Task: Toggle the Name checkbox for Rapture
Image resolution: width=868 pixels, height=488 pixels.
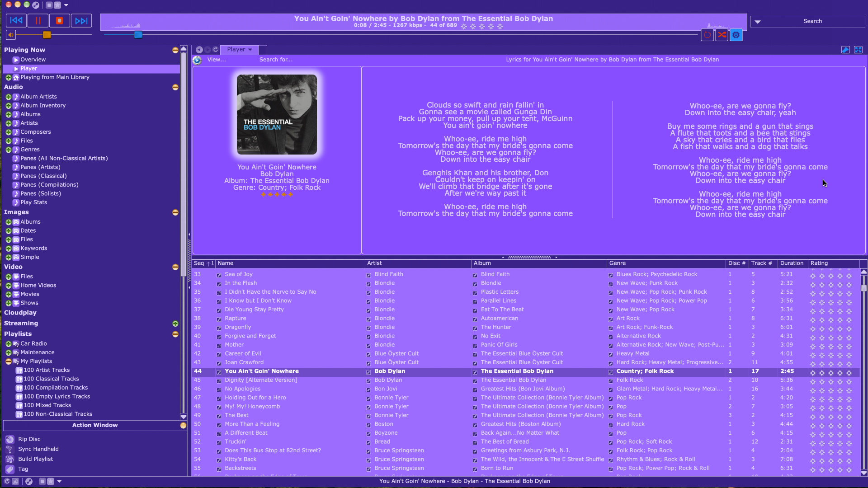Action: pos(219,319)
